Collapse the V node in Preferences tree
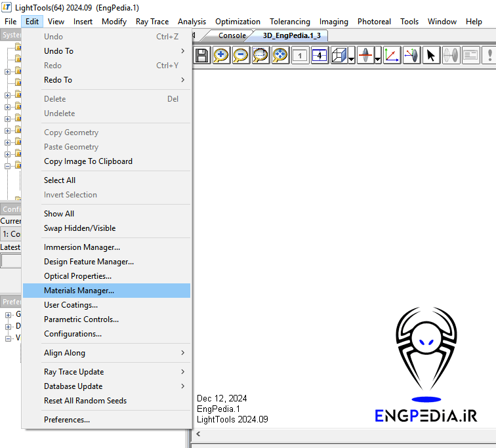 pos(9,338)
